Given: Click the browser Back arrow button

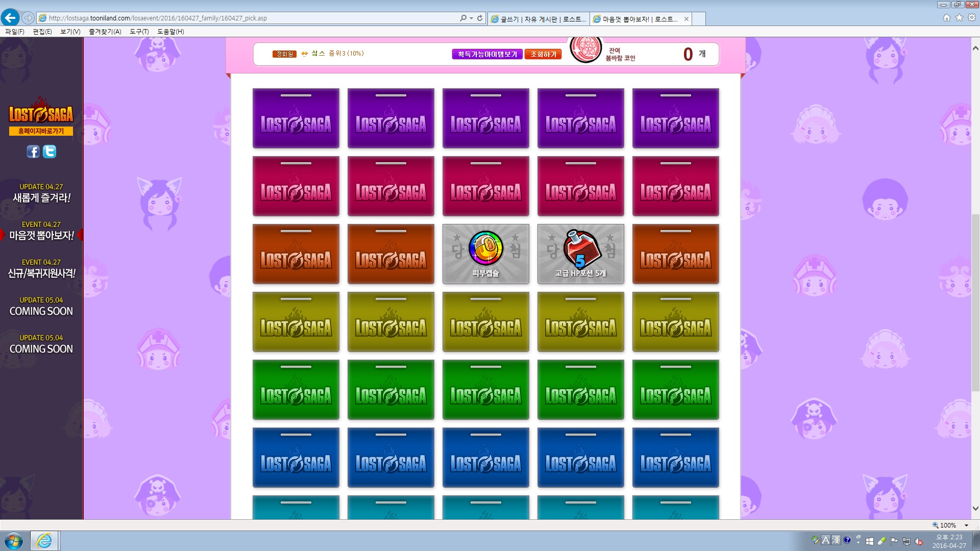Looking at the screenshot, I should click(10, 18).
